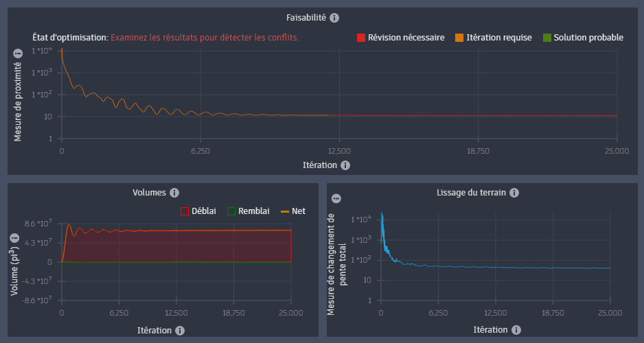Click the orange Itération requise legend swatch
The image size is (644, 343).
[459, 38]
